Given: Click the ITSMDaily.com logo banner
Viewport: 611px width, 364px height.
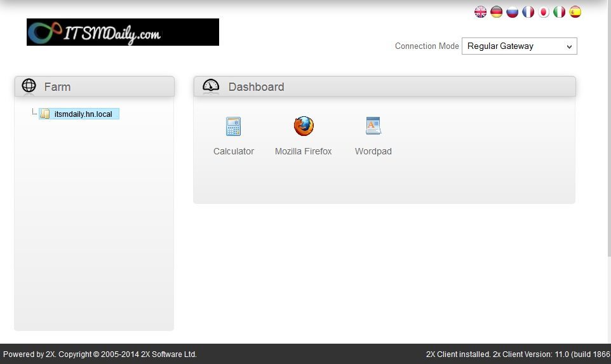Looking at the screenshot, I should (x=123, y=32).
